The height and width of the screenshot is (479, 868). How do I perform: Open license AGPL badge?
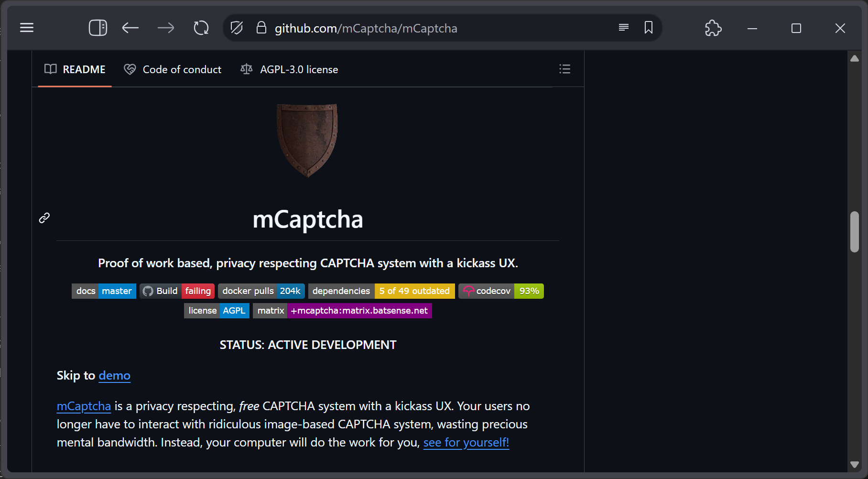[217, 311]
